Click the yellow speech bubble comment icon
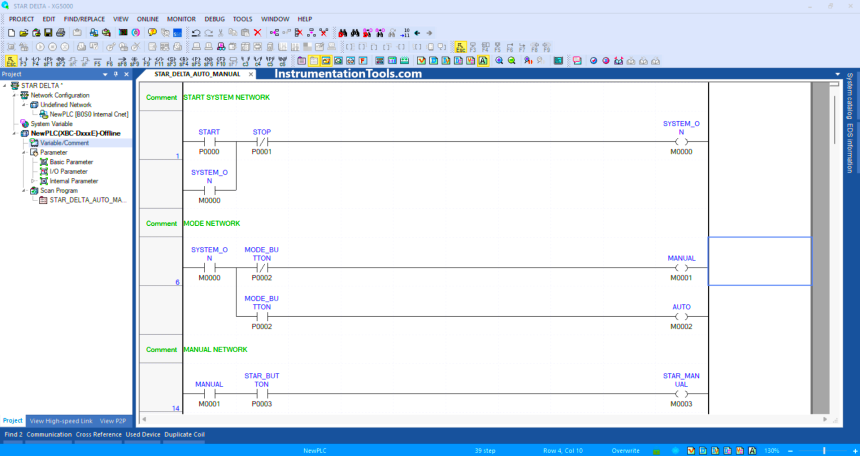This screenshot has height=456, width=860. pyautogui.click(x=152, y=33)
